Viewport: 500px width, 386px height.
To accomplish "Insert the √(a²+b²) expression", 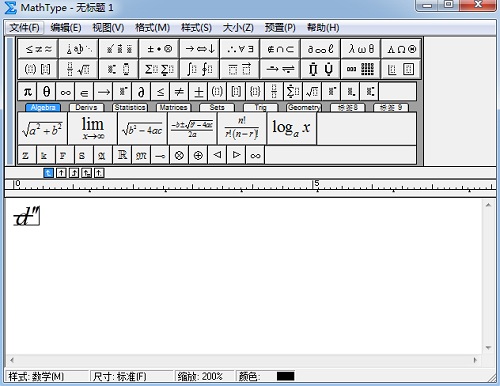I will 42,128.
